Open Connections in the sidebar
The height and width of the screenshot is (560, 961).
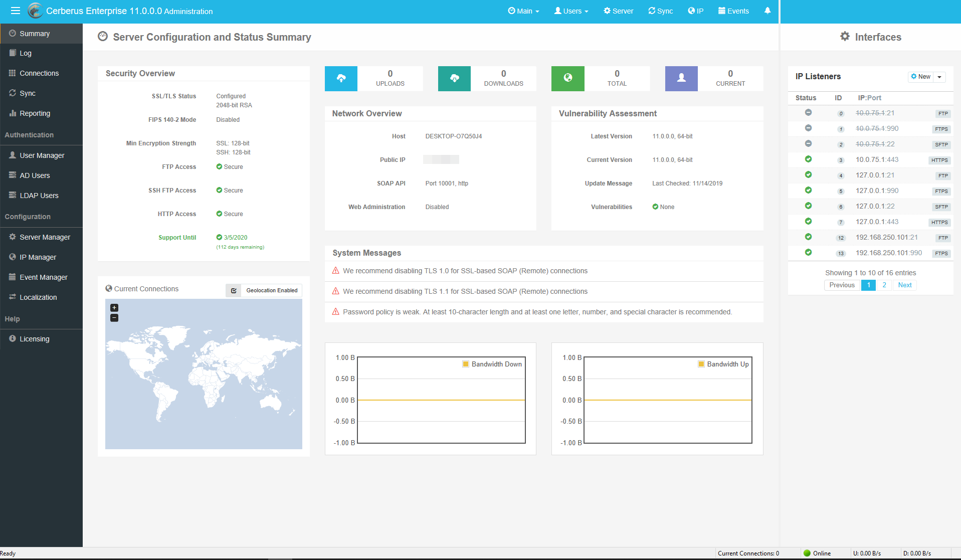point(41,73)
